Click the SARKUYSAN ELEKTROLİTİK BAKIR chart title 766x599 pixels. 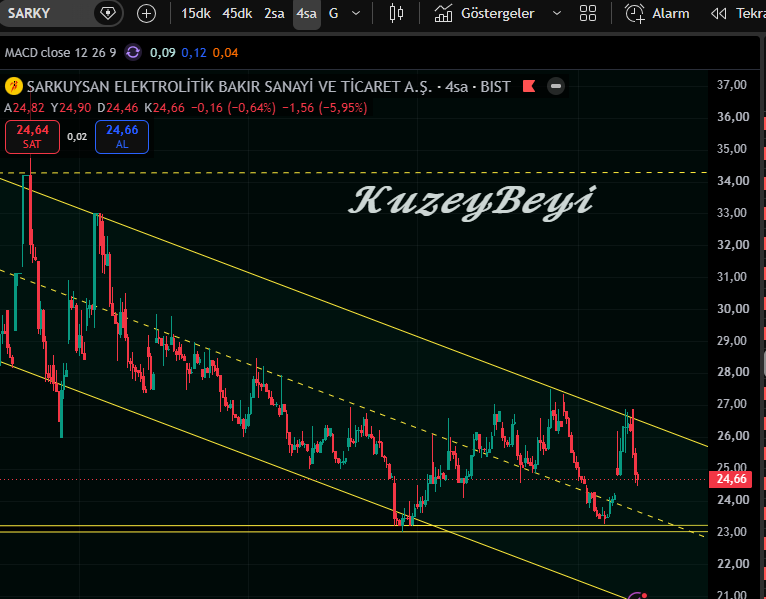(x=230, y=86)
